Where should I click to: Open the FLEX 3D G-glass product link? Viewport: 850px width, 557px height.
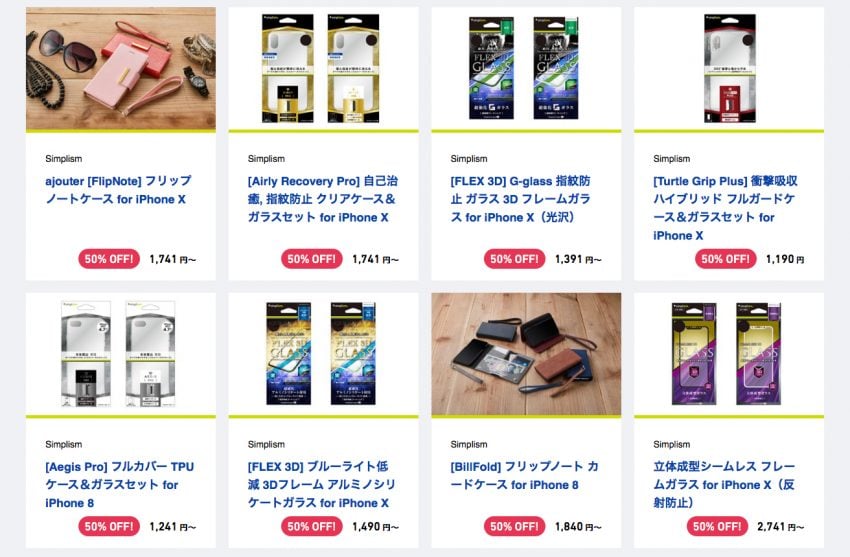coord(520,199)
